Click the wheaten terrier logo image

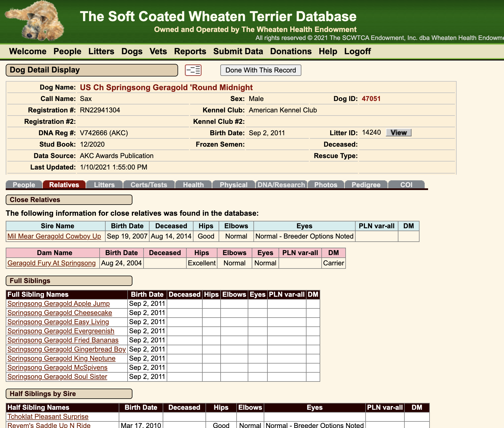point(35,21)
